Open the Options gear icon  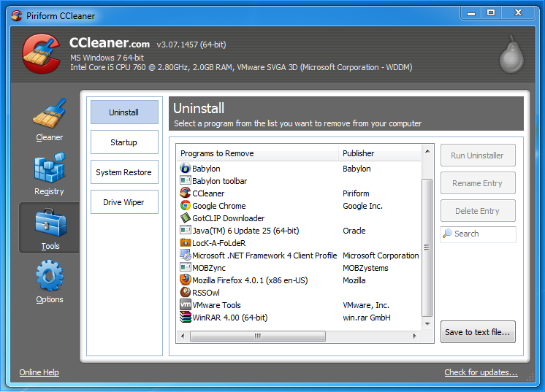click(x=50, y=275)
